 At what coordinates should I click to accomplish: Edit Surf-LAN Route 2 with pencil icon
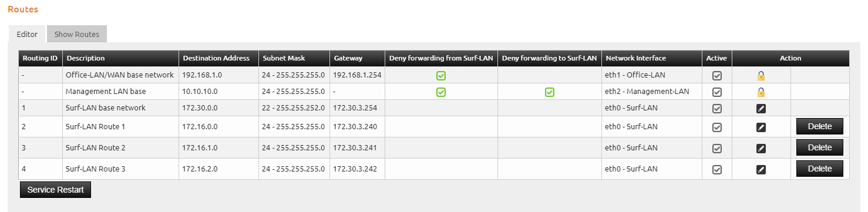(761, 148)
